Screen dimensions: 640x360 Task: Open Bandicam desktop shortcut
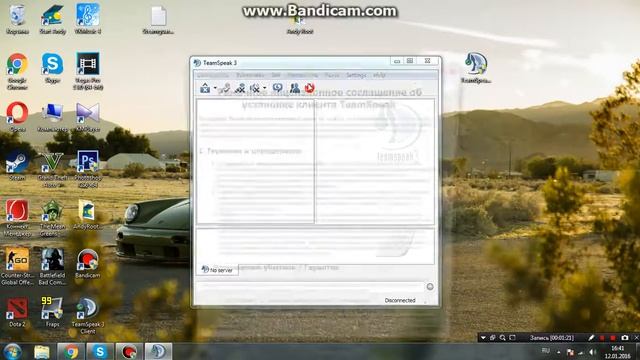(88, 263)
